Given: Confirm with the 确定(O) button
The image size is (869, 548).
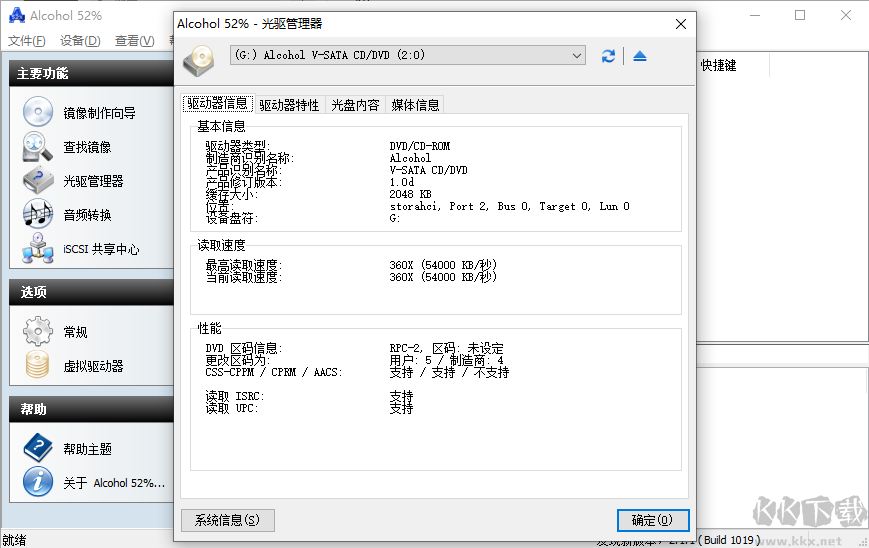Looking at the screenshot, I should (653, 520).
